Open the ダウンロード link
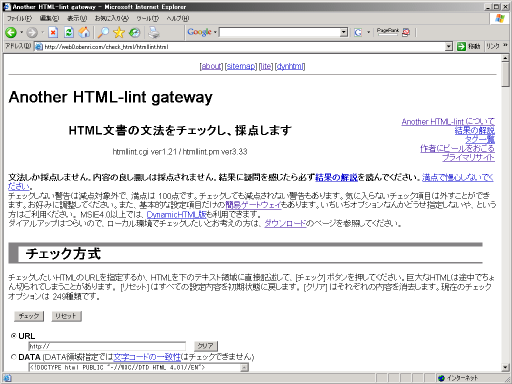 coord(285,223)
